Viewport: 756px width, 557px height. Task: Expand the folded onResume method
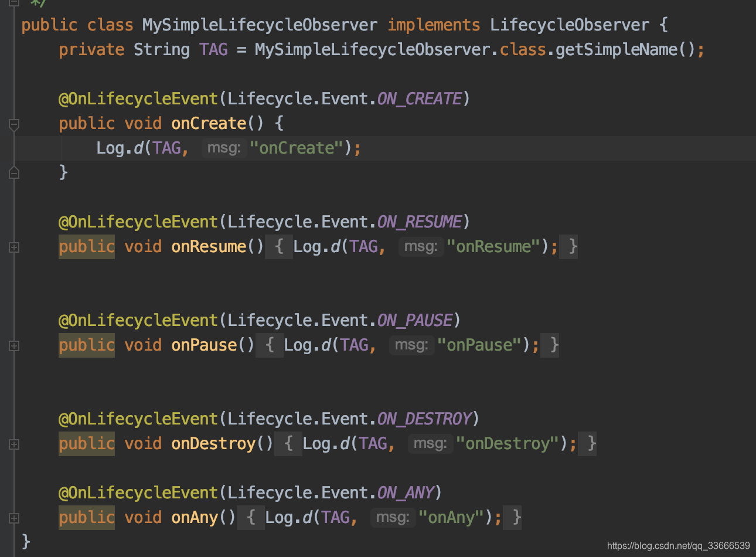pyautogui.click(x=15, y=247)
